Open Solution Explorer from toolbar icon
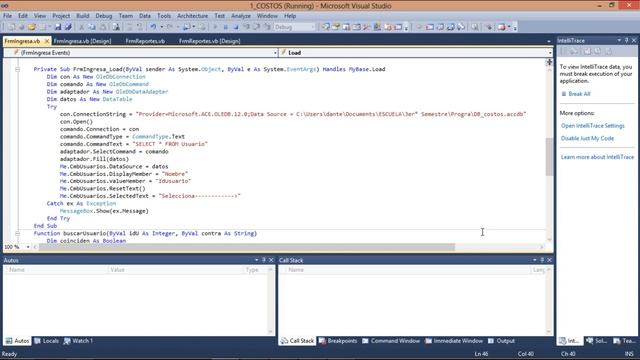The image size is (640, 360). (325, 27)
